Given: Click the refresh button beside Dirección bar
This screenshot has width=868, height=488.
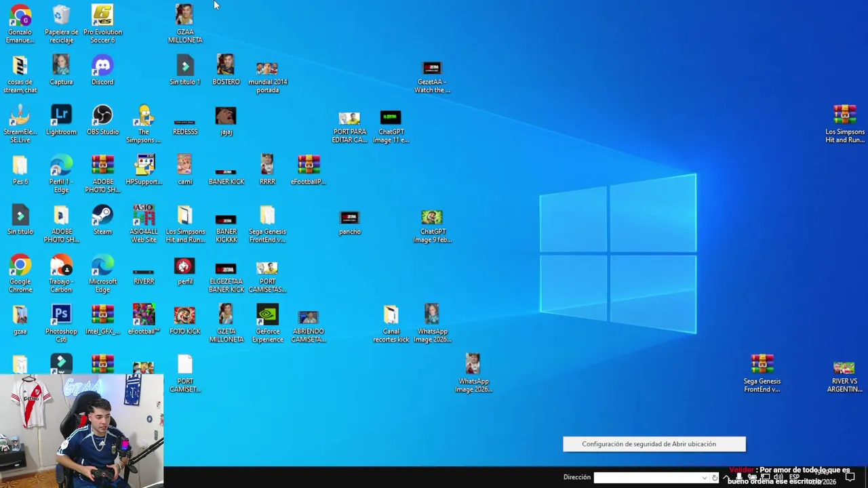Looking at the screenshot, I should pyautogui.click(x=714, y=478).
